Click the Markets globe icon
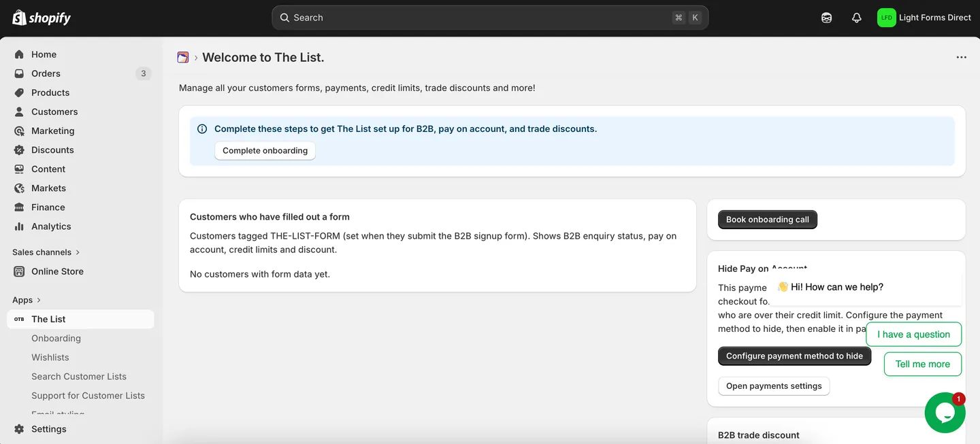This screenshot has height=444, width=980. tap(19, 188)
